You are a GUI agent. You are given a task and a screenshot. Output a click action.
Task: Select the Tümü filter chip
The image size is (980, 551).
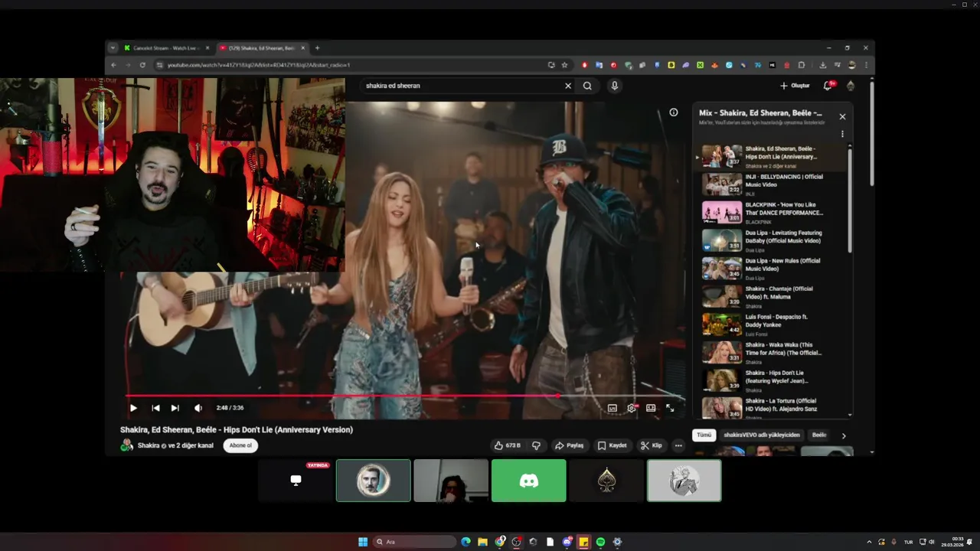click(x=704, y=435)
